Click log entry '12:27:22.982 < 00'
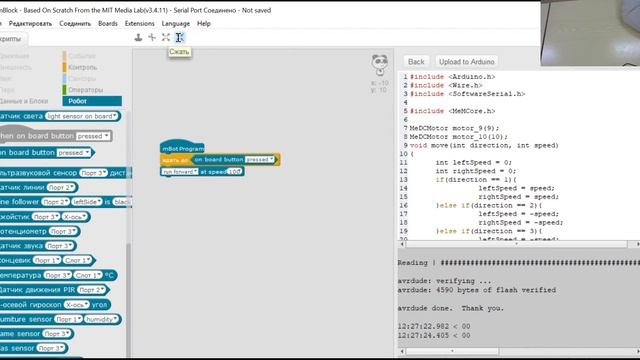640x360 pixels. coord(434,327)
